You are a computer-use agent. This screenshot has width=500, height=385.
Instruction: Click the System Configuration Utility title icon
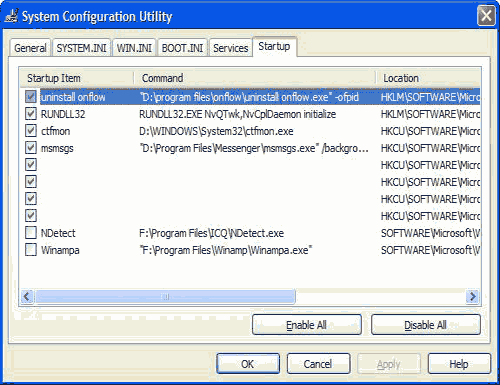pyautogui.click(x=11, y=16)
